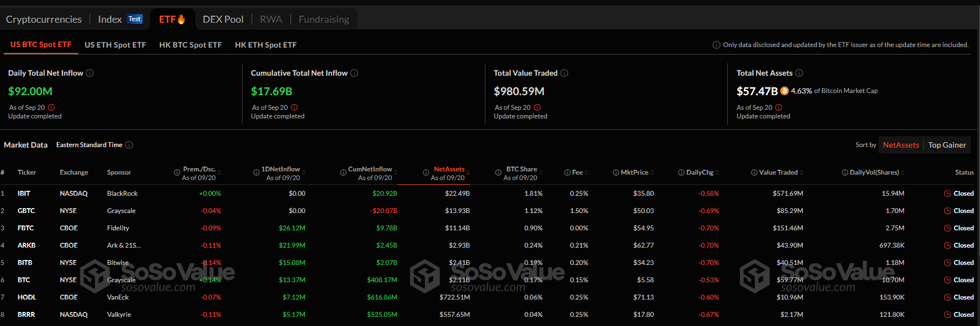Click the orange Bitcoin coin icon
Viewport: 980px width, 326px height.
[x=785, y=91]
